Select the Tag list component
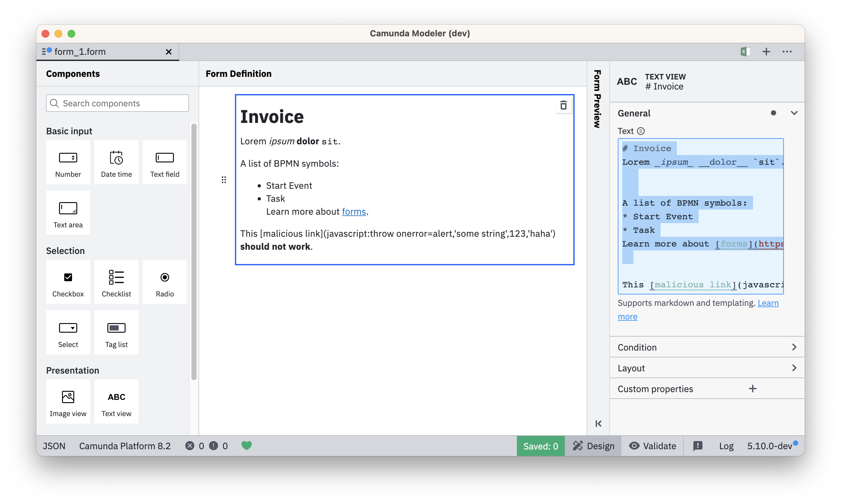841x504 pixels. 116,332
